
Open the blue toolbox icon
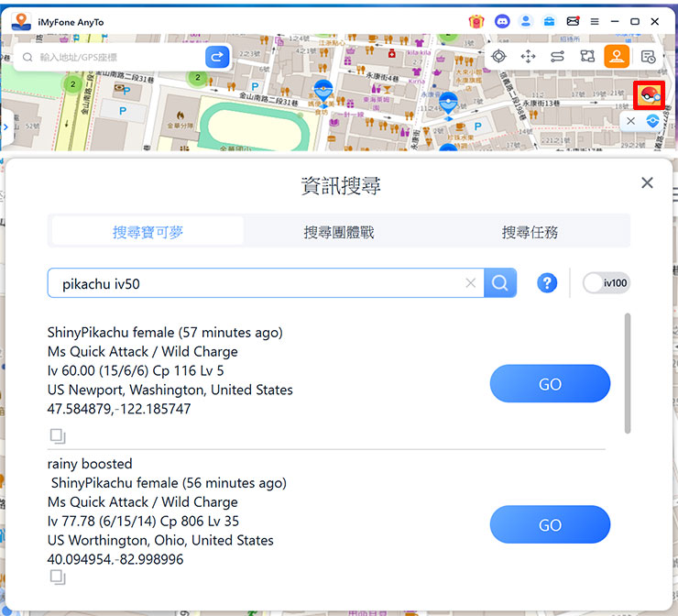tap(549, 21)
